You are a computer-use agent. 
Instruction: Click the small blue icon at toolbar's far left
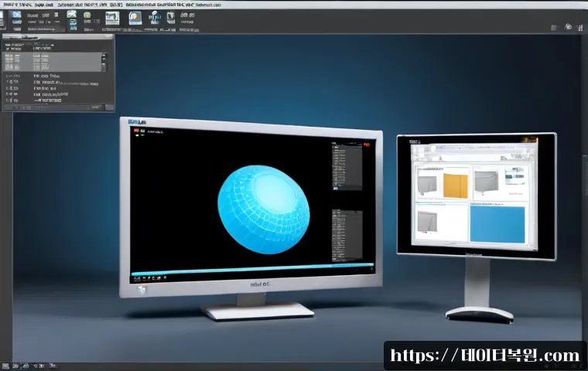(x=16, y=15)
